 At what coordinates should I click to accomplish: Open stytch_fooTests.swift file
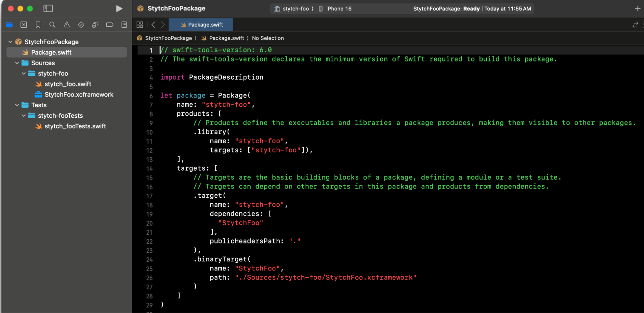[x=75, y=126]
